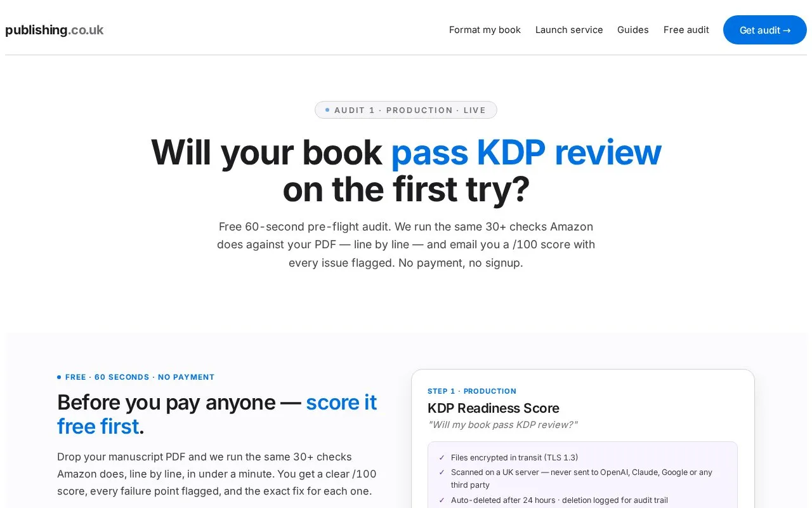Viewport: 812px width, 508px height.
Task: Open the Format my book page
Action: (485, 30)
